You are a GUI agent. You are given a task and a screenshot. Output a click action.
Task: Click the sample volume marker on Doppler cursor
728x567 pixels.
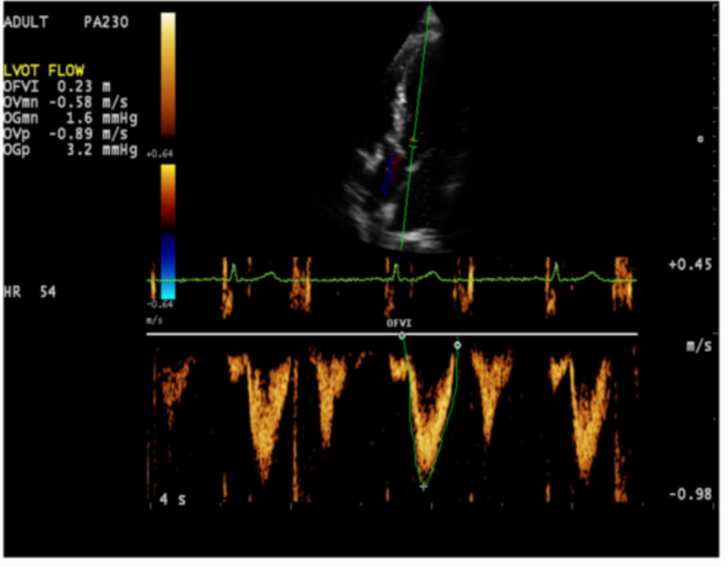pos(413,142)
